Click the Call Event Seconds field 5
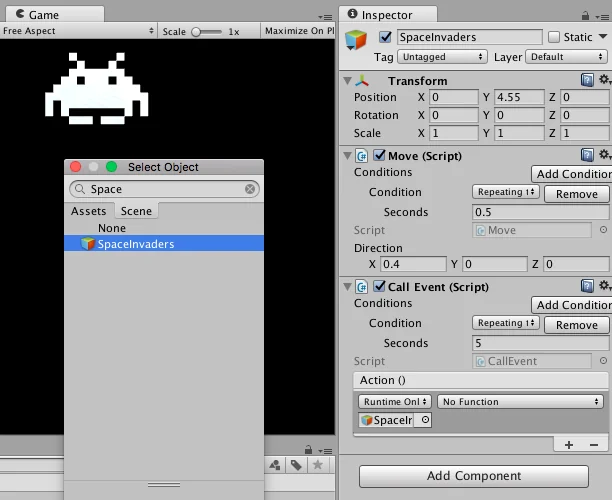 pos(540,343)
